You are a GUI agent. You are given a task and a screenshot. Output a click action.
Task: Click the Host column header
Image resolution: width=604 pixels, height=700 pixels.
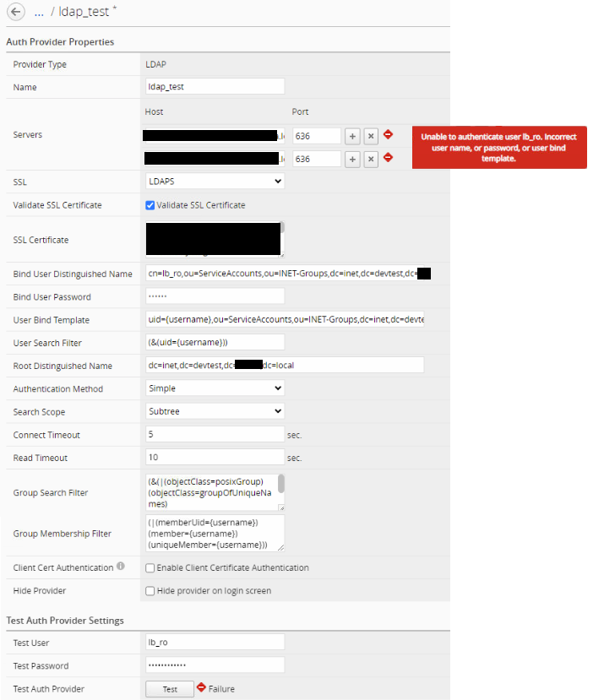pyautogui.click(x=154, y=111)
